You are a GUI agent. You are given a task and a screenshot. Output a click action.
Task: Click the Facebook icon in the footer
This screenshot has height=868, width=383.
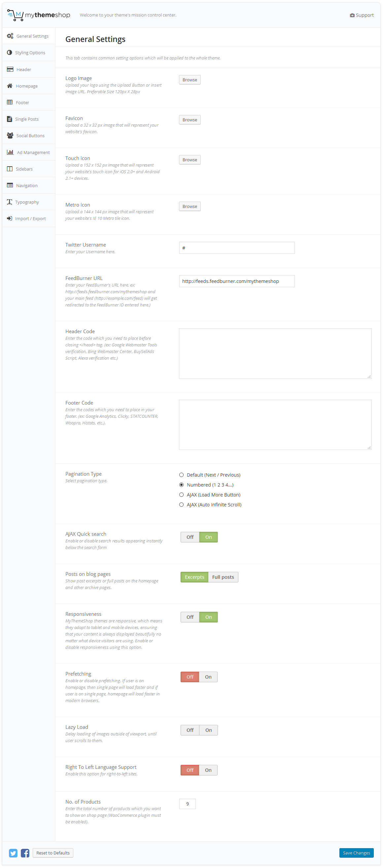click(25, 853)
